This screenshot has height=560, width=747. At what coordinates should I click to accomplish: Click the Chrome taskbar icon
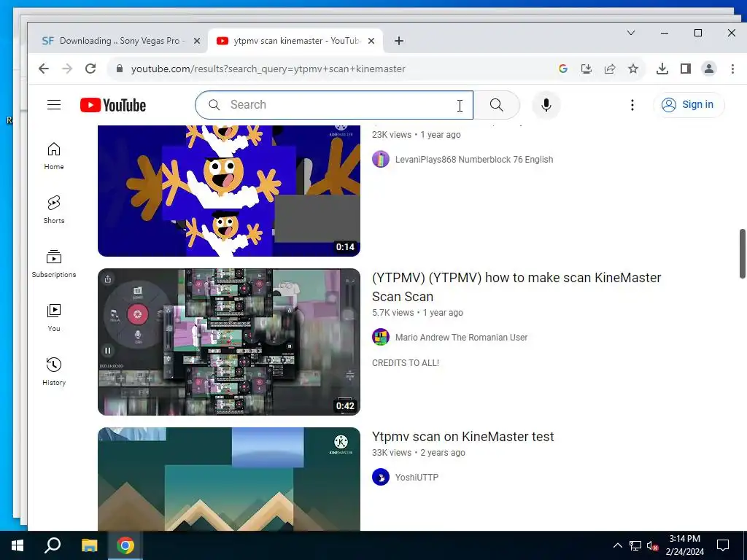coord(125,545)
